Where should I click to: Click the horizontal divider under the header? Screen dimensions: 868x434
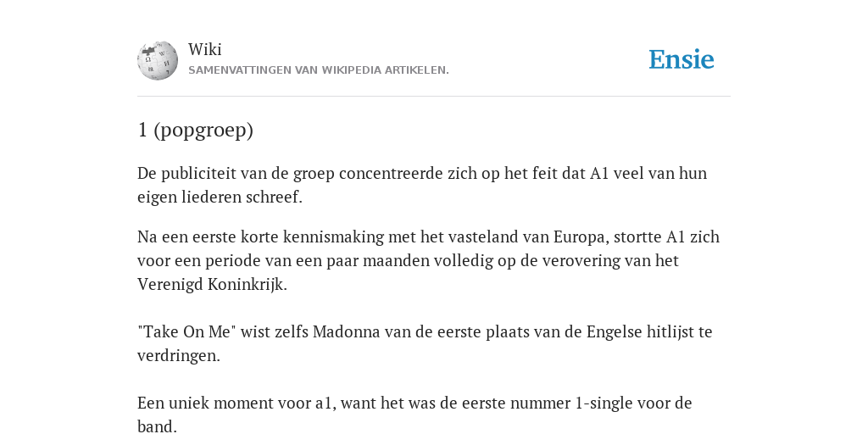click(x=434, y=97)
